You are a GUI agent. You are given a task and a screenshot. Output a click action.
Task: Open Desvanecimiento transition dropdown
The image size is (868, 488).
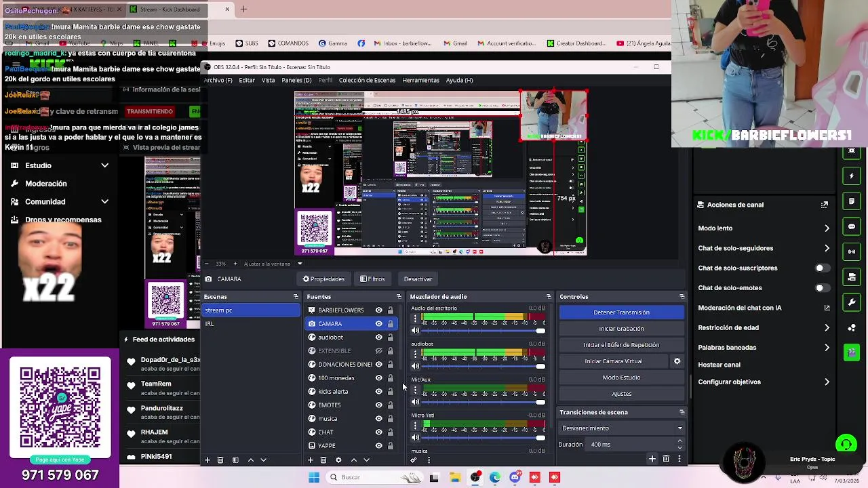621,428
